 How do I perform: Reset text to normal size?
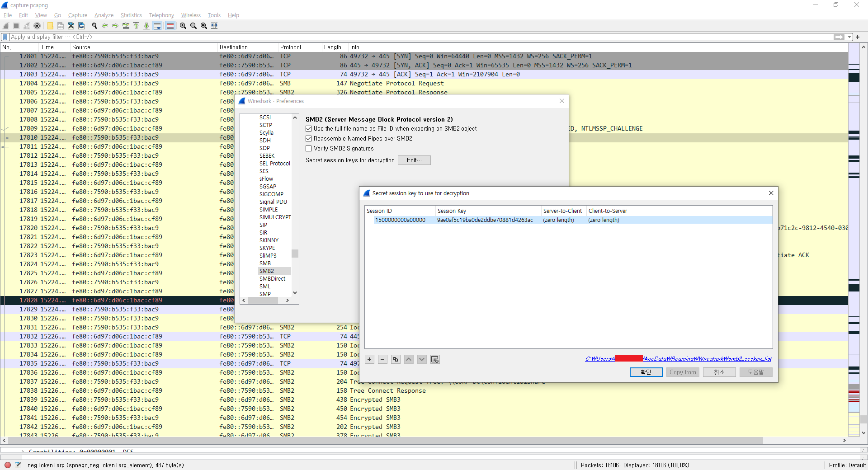tap(204, 26)
